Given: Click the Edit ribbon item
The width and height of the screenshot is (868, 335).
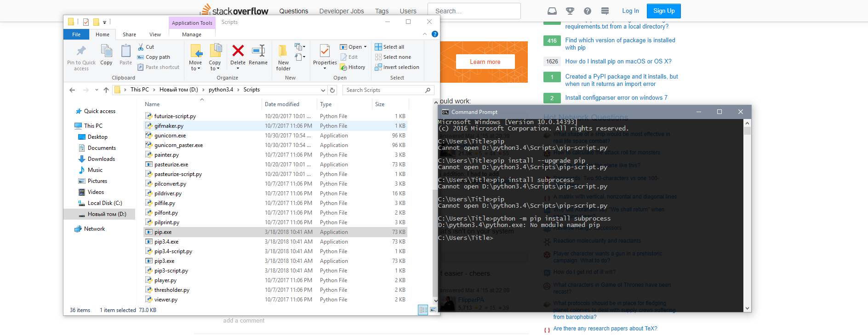Looking at the screenshot, I should 349,57.
